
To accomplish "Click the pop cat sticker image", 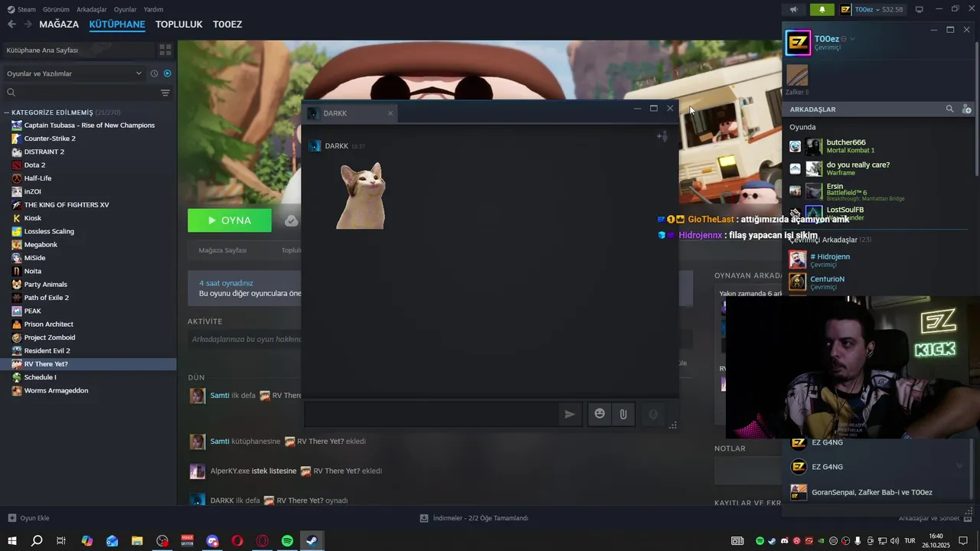I will click(361, 196).
